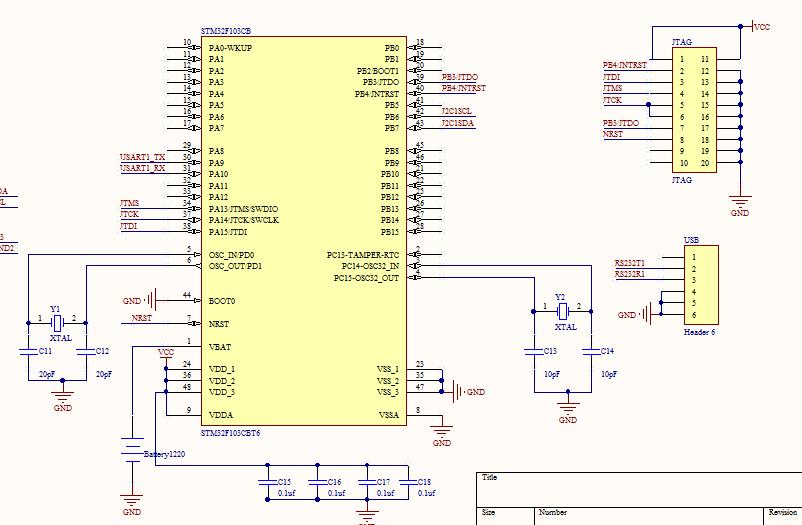
Task: Click the C11 capacitor symbol
Action: (29, 351)
